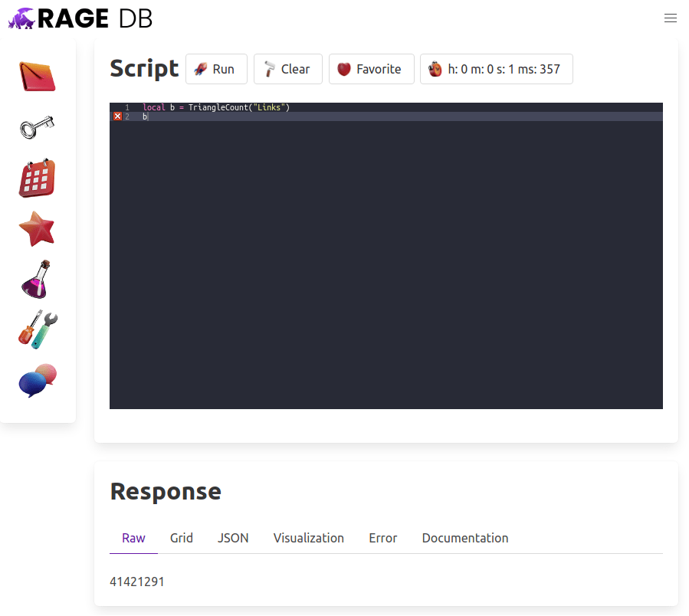Show the Visualization tab
689x616 pixels.
pyautogui.click(x=308, y=538)
